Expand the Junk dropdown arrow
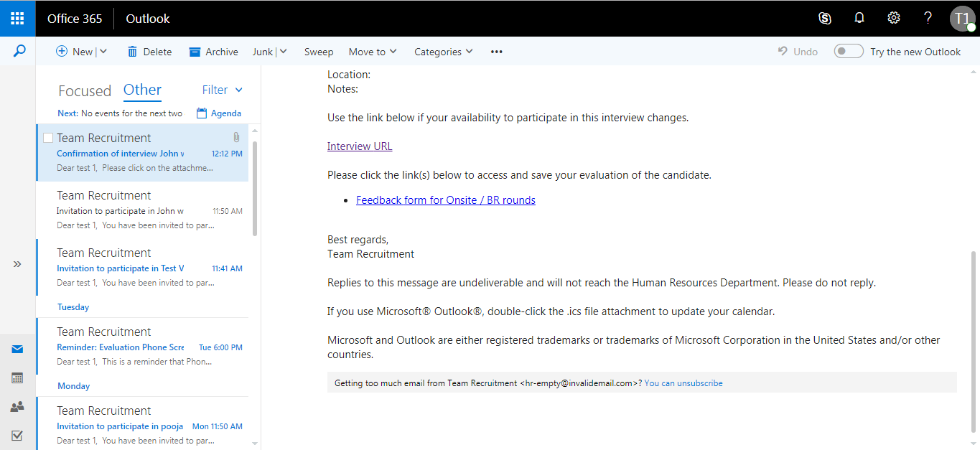 click(x=283, y=52)
